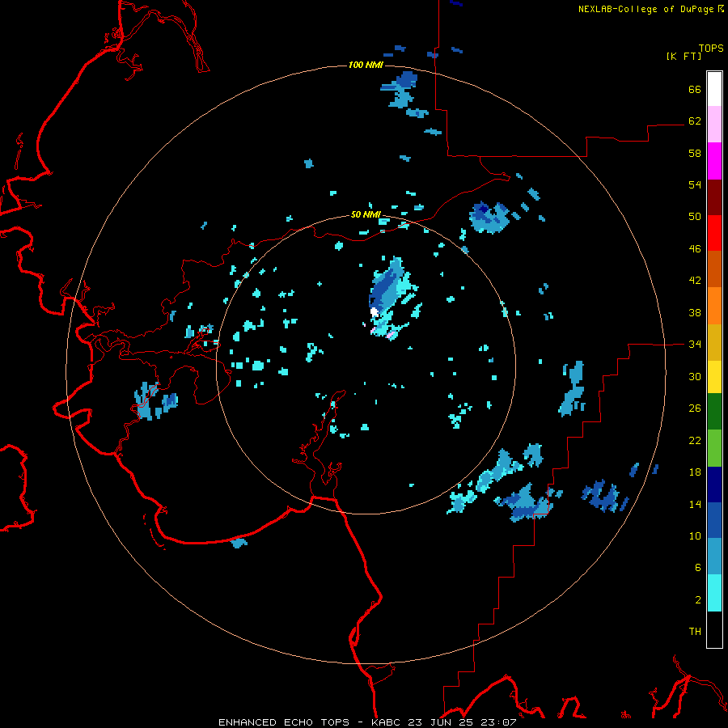Select the bright red legend swatch
Screen dimensions: 728x728
point(714,233)
